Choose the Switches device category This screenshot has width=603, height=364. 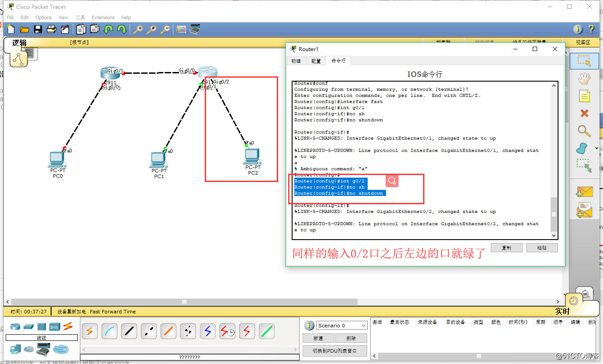tap(29, 326)
